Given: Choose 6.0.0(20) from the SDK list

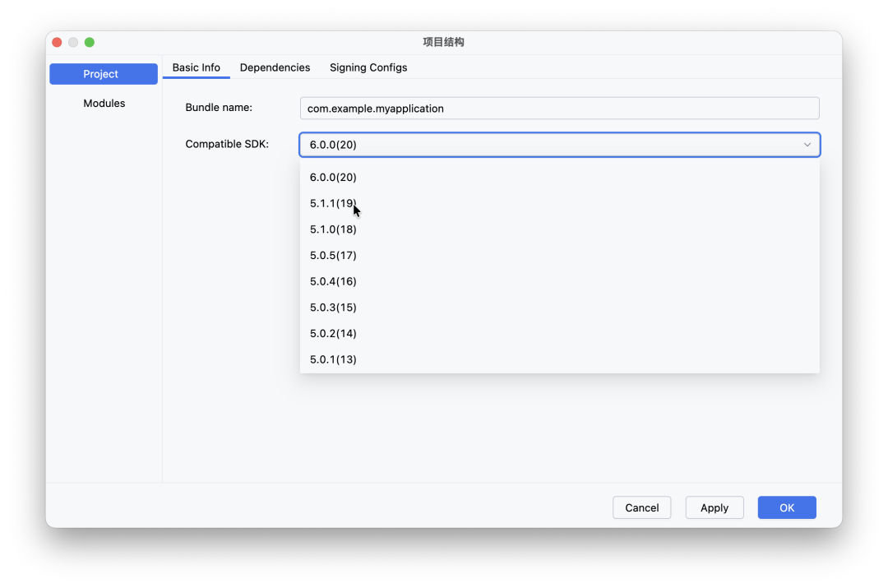Looking at the screenshot, I should tap(559, 178).
